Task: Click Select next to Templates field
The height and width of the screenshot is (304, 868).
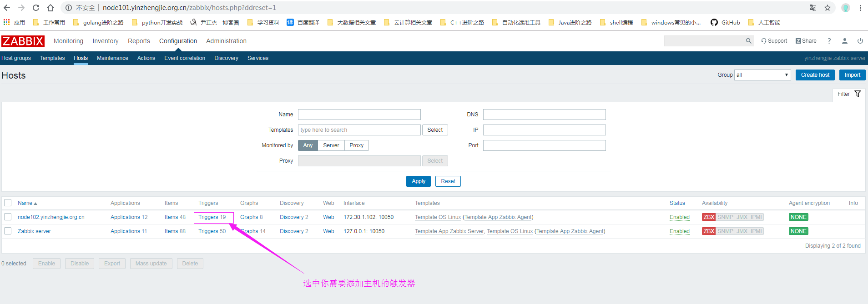Action: click(435, 130)
